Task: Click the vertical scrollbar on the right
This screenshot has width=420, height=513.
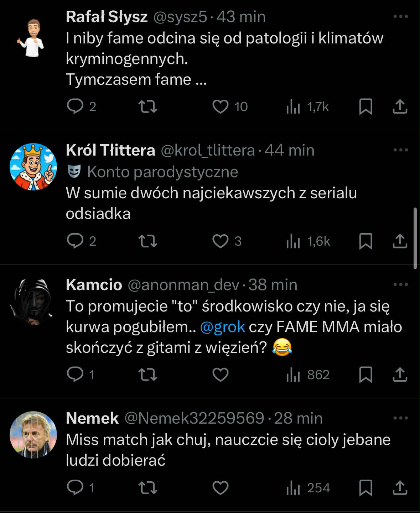Action: click(415, 239)
